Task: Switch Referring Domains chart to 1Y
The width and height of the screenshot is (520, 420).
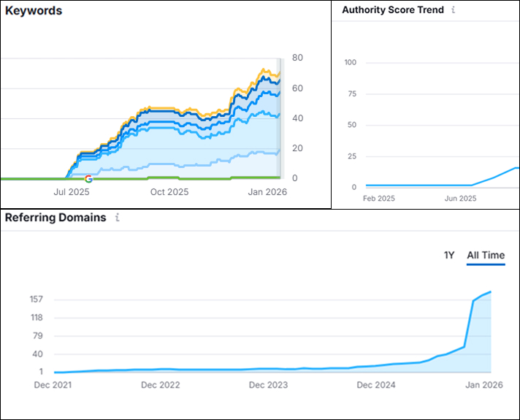Action: point(449,255)
